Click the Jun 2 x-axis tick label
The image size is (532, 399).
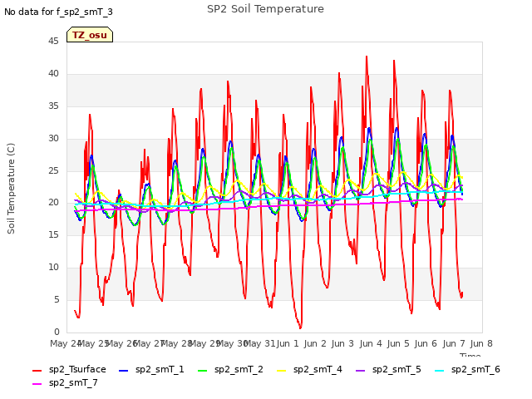pyautogui.click(x=315, y=343)
